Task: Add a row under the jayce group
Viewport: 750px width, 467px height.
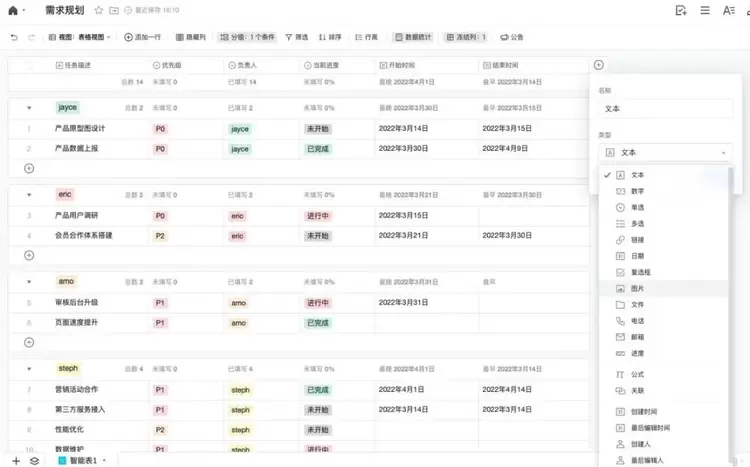Action: pos(29,168)
